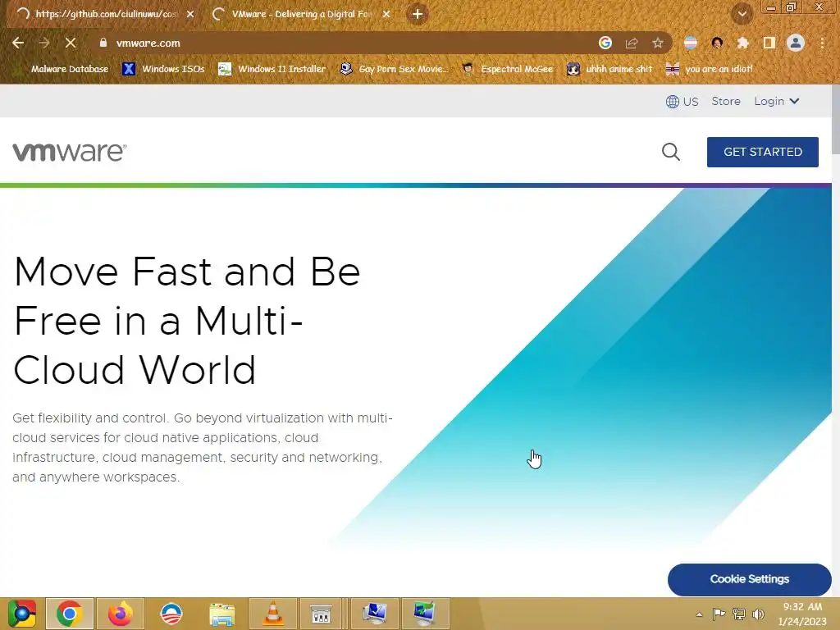
Task: Bookmark this page with the star icon
Action: [x=658, y=43]
